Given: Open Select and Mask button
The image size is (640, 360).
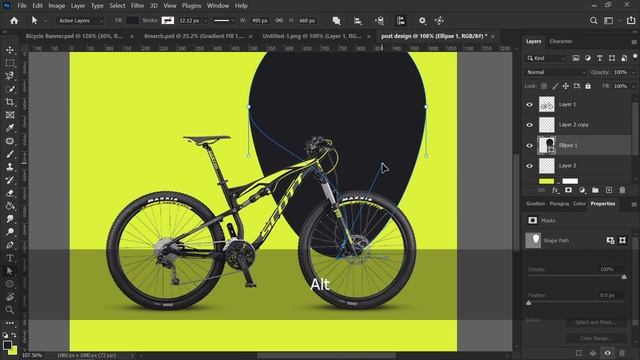Looking at the screenshot, I should 596,322.
